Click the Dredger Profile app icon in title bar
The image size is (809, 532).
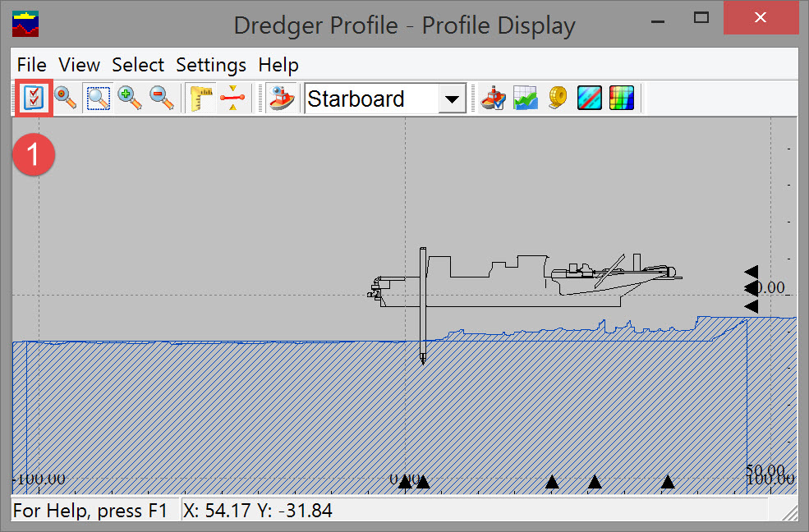click(25, 25)
